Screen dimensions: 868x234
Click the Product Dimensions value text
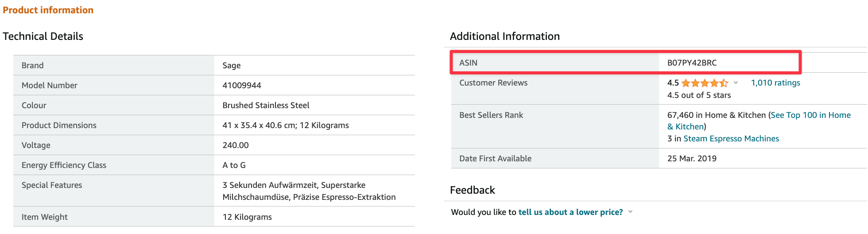coord(285,125)
